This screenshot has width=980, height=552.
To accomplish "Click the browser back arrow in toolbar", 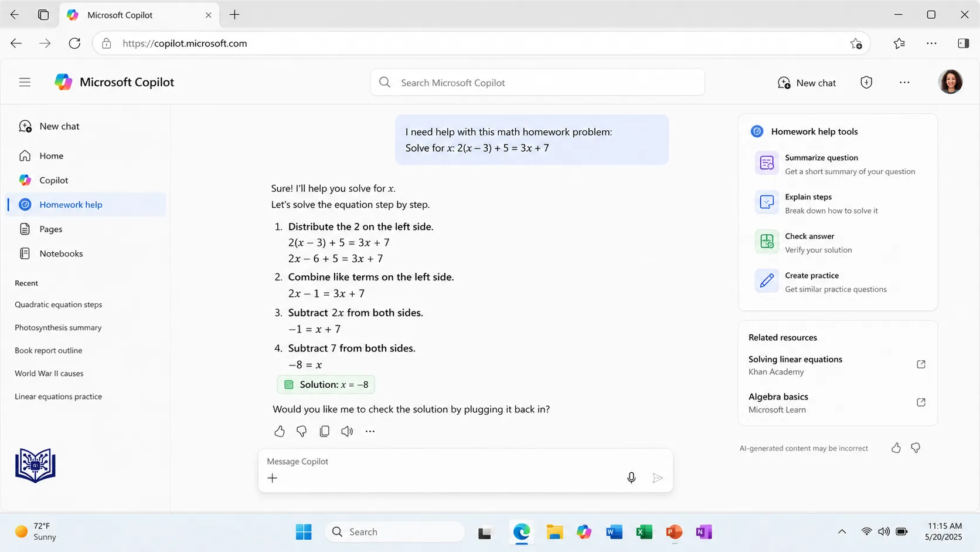I will click(x=16, y=43).
